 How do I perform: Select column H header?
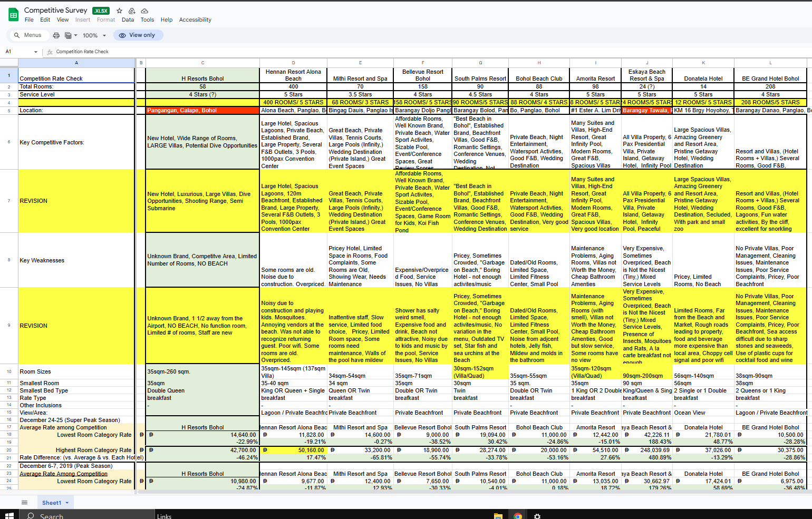[539, 63]
